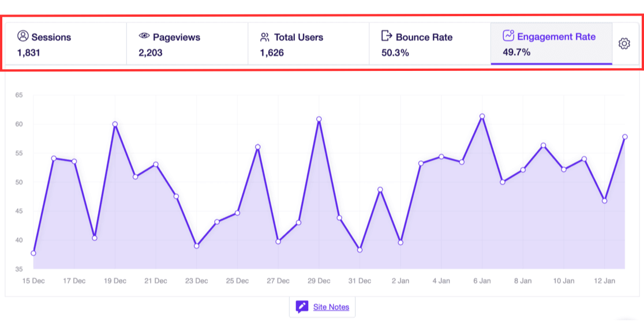Click the "15 Dec" axis label
Image resolution: width=644 pixels, height=335 pixels.
33,281
